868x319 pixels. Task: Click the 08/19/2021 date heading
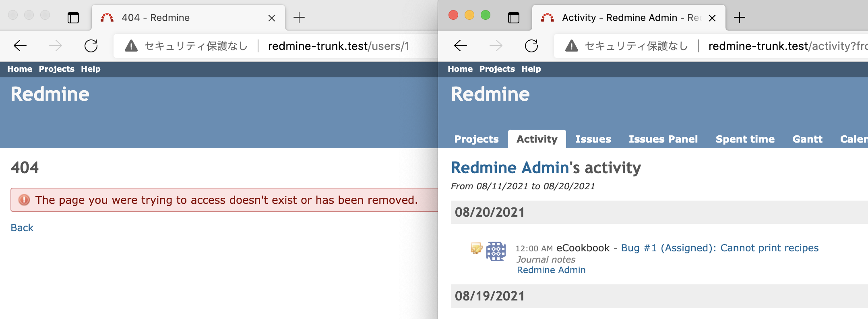(x=490, y=296)
